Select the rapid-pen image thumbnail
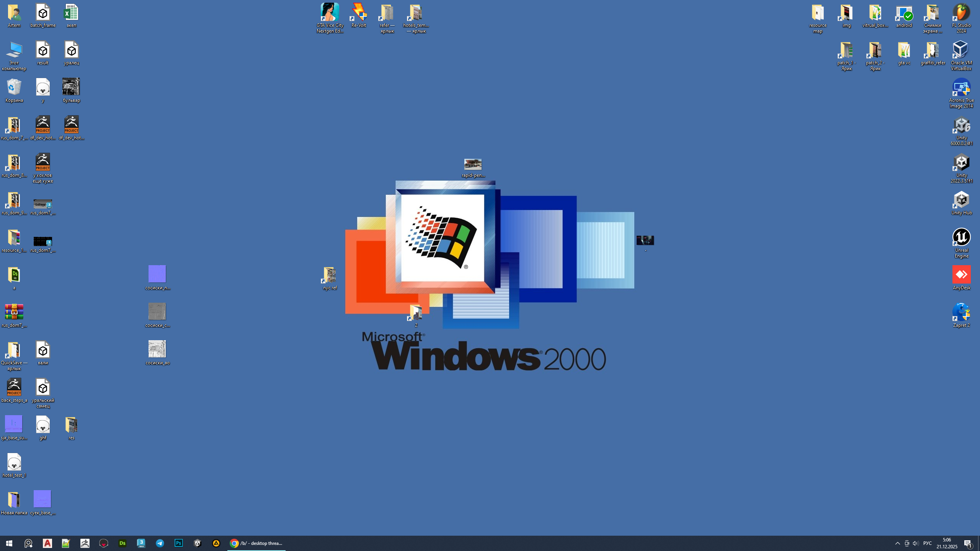The height and width of the screenshot is (551, 980). pos(473,167)
